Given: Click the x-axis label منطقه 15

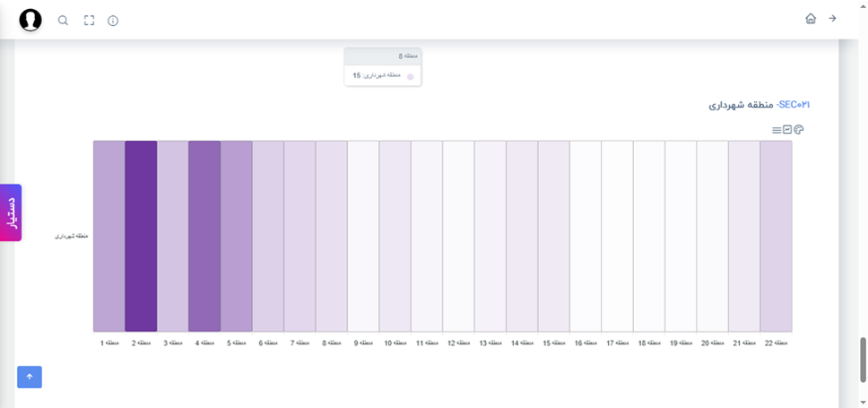Looking at the screenshot, I should [554, 343].
